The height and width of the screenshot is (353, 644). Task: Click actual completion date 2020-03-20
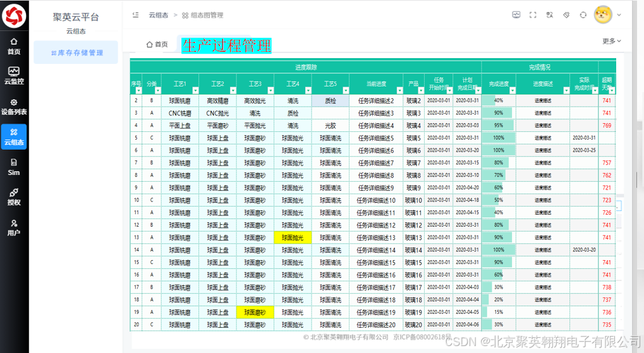(584, 250)
